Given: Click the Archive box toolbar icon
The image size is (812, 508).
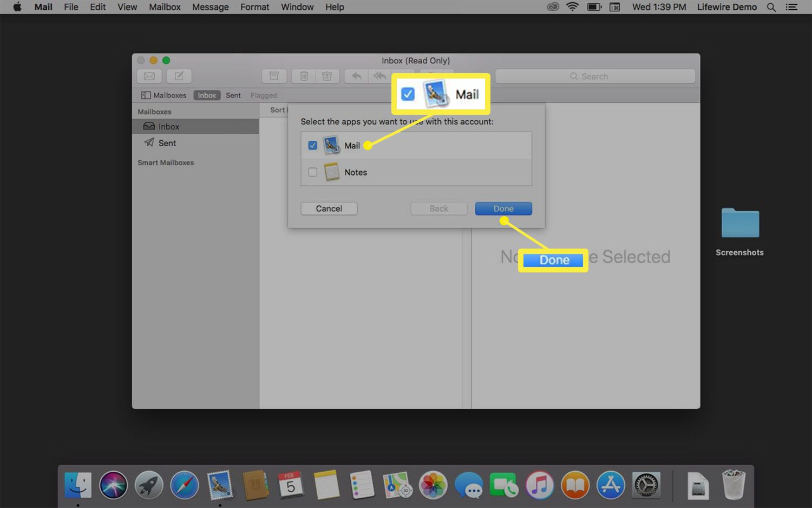Looking at the screenshot, I should [274, 76].
